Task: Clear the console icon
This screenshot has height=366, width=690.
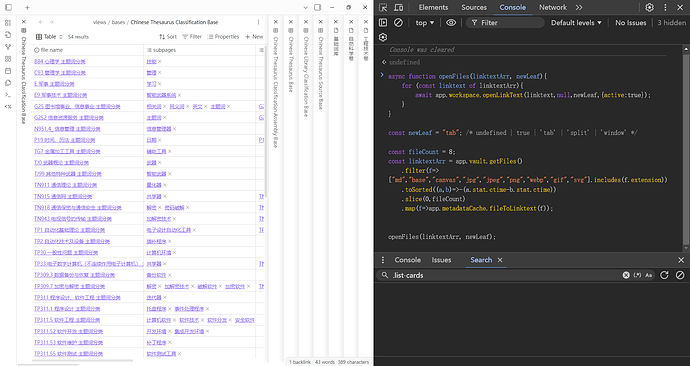Action: pyautogui.click(x=398, y=22)
